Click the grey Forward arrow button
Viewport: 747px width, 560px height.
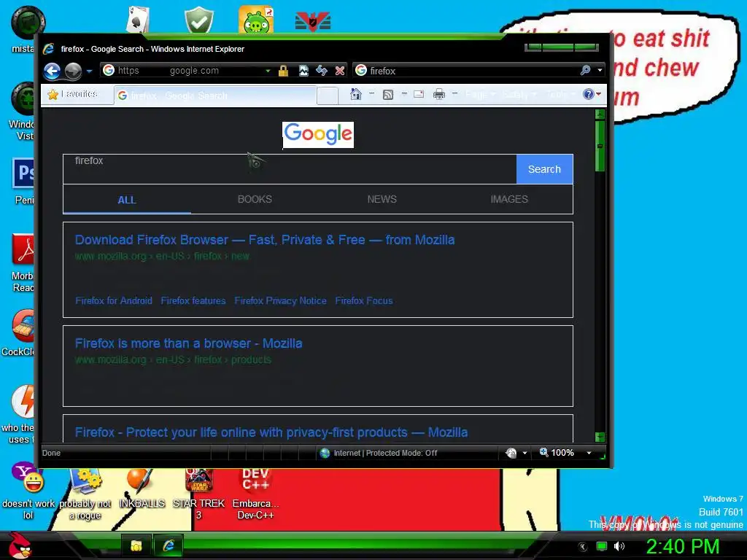click(x=73, y=71)
